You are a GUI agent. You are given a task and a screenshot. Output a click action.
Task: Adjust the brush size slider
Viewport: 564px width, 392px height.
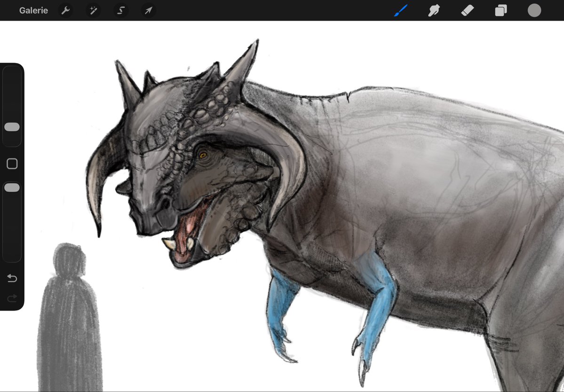coord(12,126)
